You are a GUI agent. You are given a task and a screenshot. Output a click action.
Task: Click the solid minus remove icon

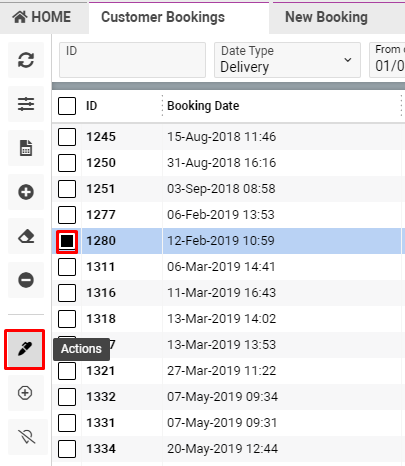[26, 280]
